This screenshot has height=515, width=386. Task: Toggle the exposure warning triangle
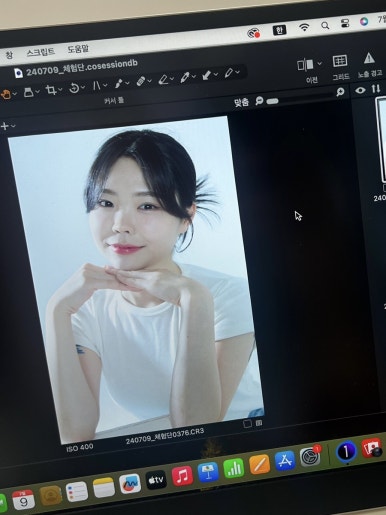point(369,58)
